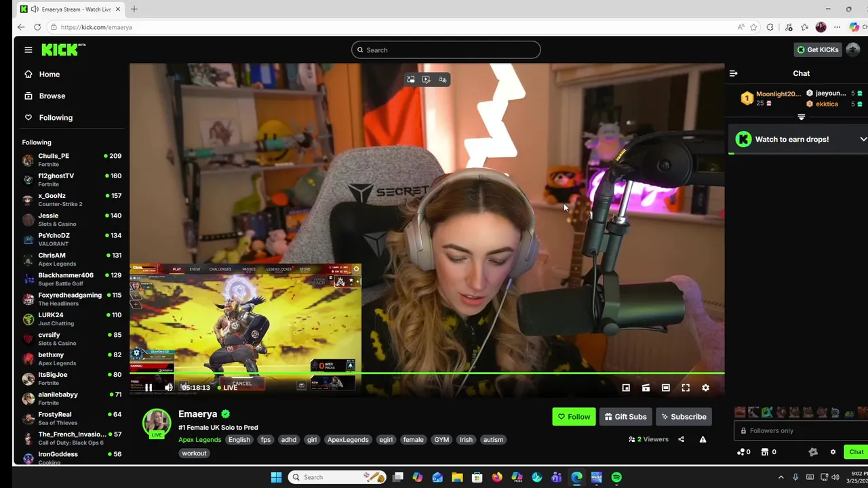
Task: Click the address bar URL
Action: click(96, 27)
